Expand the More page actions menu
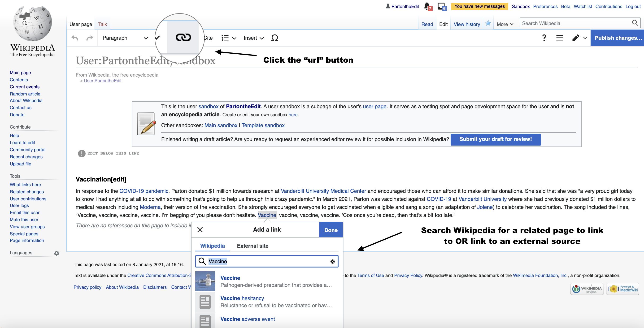The height and width of the screenshot is (328, 644). coord(505,24)
